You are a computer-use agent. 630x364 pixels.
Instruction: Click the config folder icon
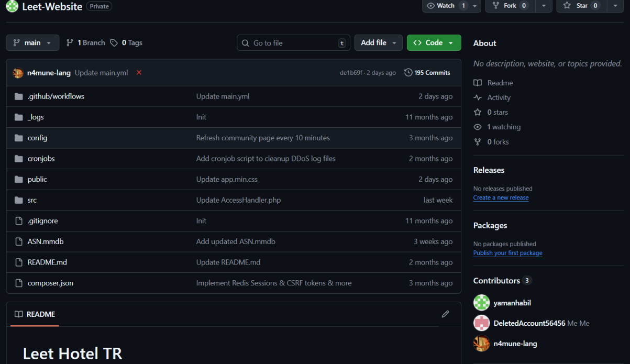click(x=19, y=138)
